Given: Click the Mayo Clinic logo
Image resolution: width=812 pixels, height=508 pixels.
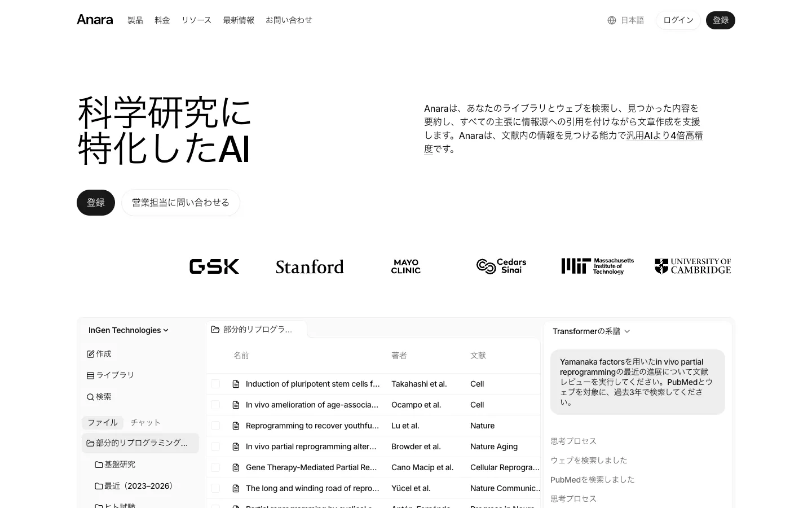Looking at the screenshot, I should click(406, 266).
